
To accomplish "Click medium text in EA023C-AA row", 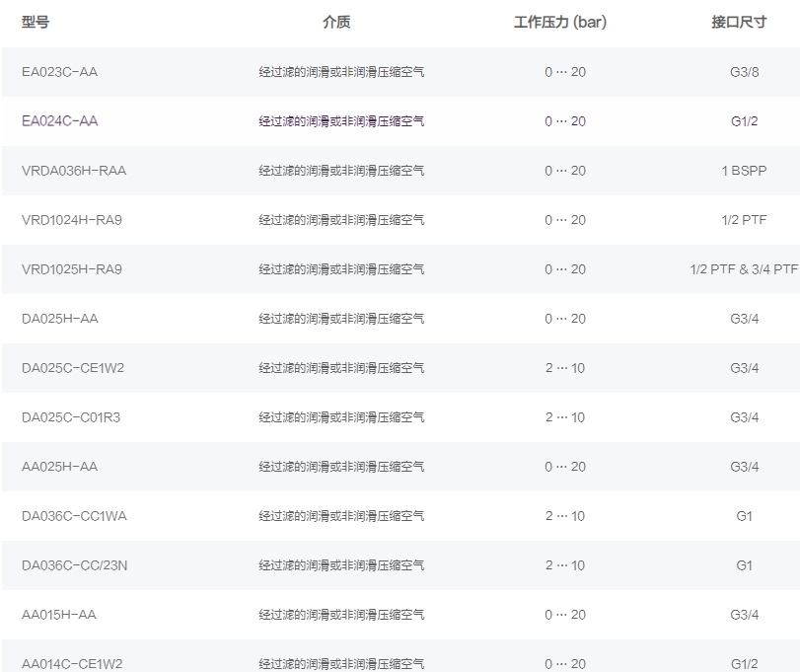I will (341, 72).
